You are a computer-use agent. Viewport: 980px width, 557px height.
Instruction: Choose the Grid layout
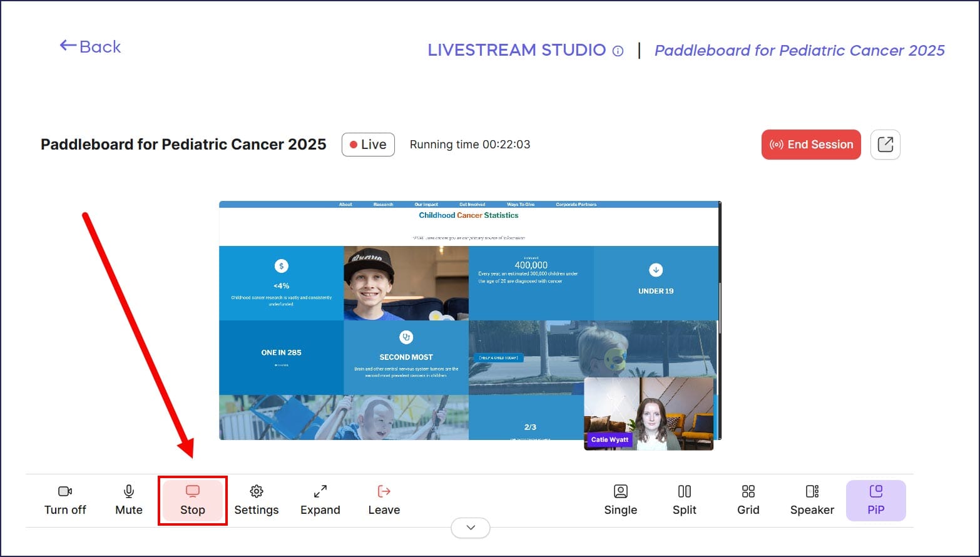pyautogui.click(x=748, y=500)
